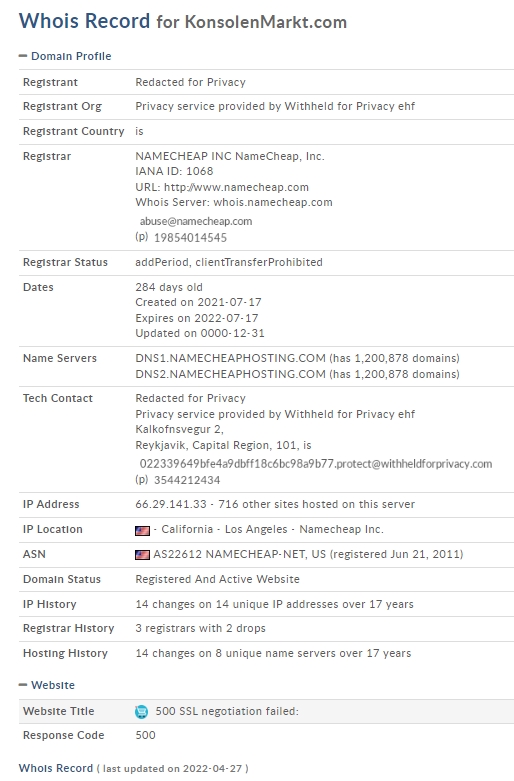Click the 500 SSL negotiation failed title
The image size is (514, 781).
click(x=227, y=711)
